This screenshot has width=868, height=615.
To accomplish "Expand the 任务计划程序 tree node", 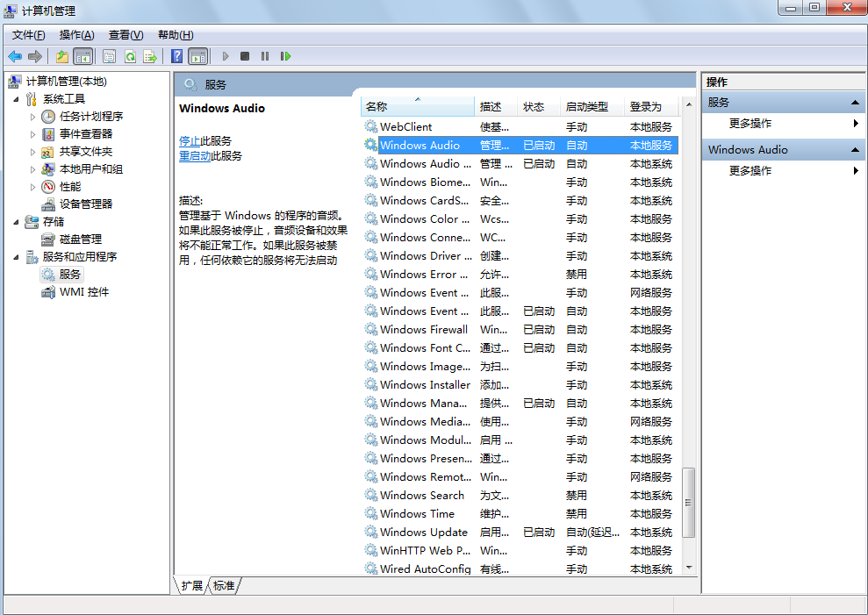I will coord(33,117).
